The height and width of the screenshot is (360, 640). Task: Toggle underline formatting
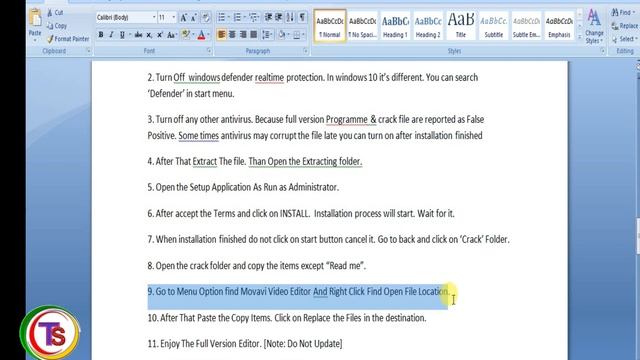[122, 35]
